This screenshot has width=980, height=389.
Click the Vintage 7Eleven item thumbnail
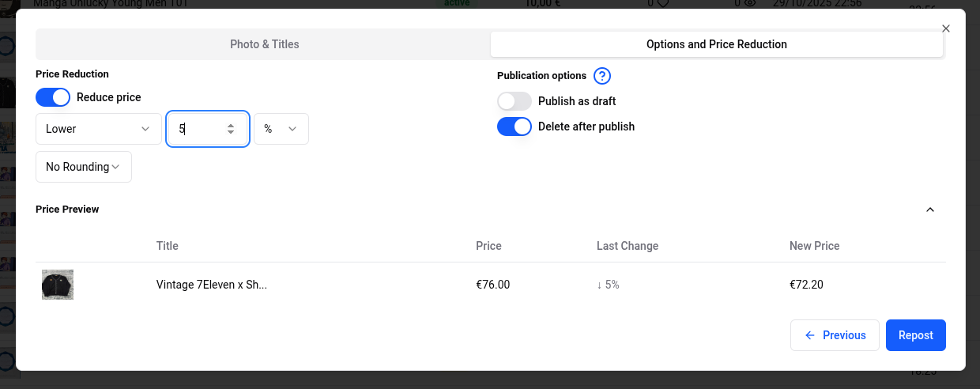point(58,285)
